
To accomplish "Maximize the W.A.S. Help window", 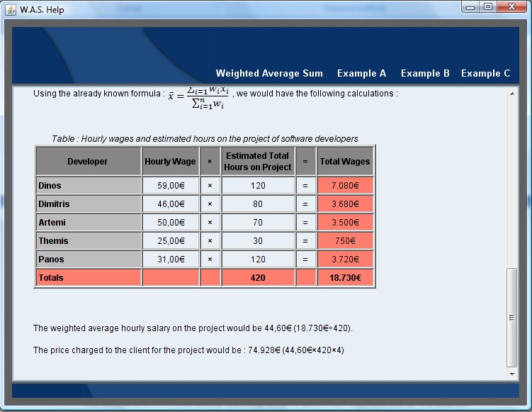I will (x=488, y=6).
